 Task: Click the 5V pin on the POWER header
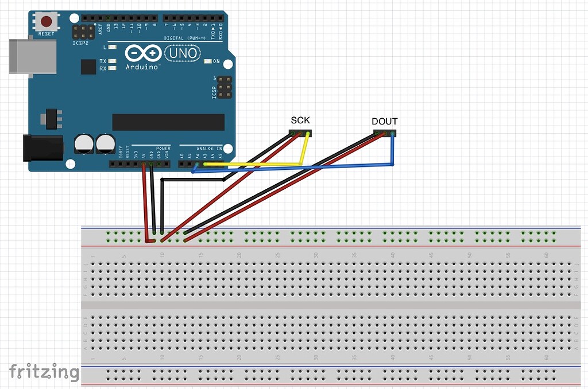pyautogui.click(x=143, y=164)
